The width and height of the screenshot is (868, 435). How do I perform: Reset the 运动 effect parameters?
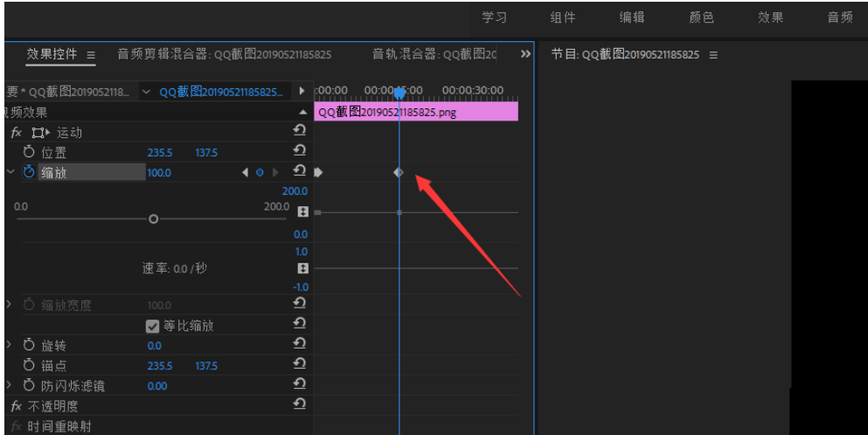pyautogui.click(x=300, y=130)
